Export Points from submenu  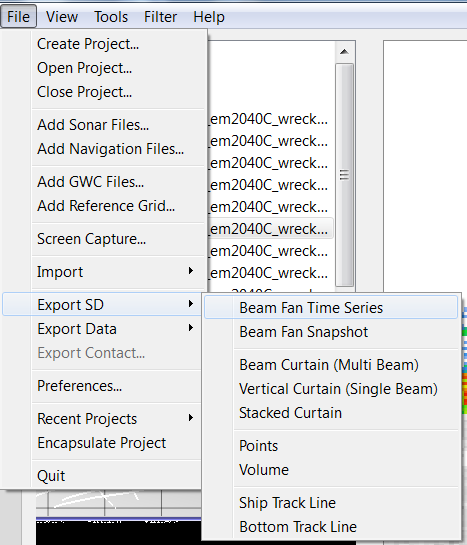[331, 446]
